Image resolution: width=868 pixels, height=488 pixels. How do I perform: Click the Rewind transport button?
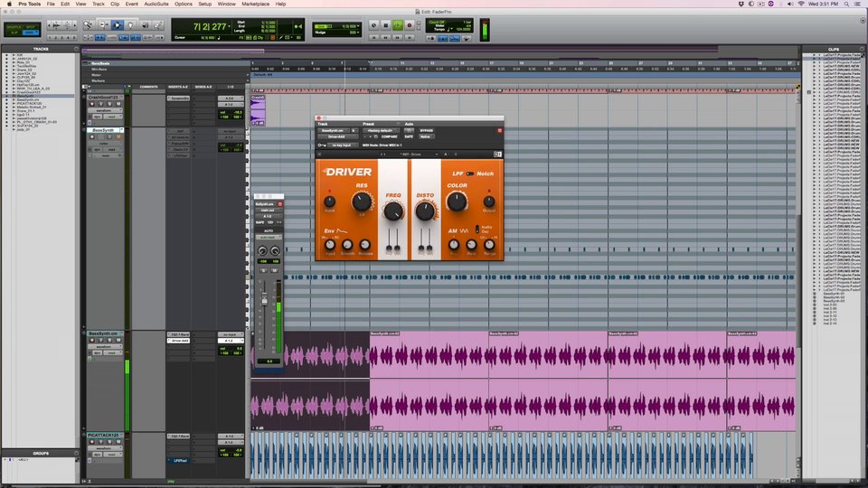pyautogui.click(x=386, y=38)
